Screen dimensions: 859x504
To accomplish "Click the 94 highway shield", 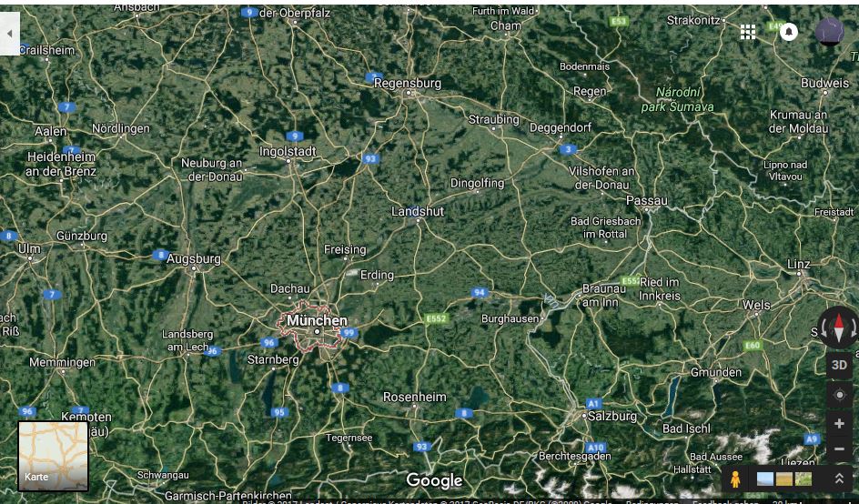I will pos(480,292).
